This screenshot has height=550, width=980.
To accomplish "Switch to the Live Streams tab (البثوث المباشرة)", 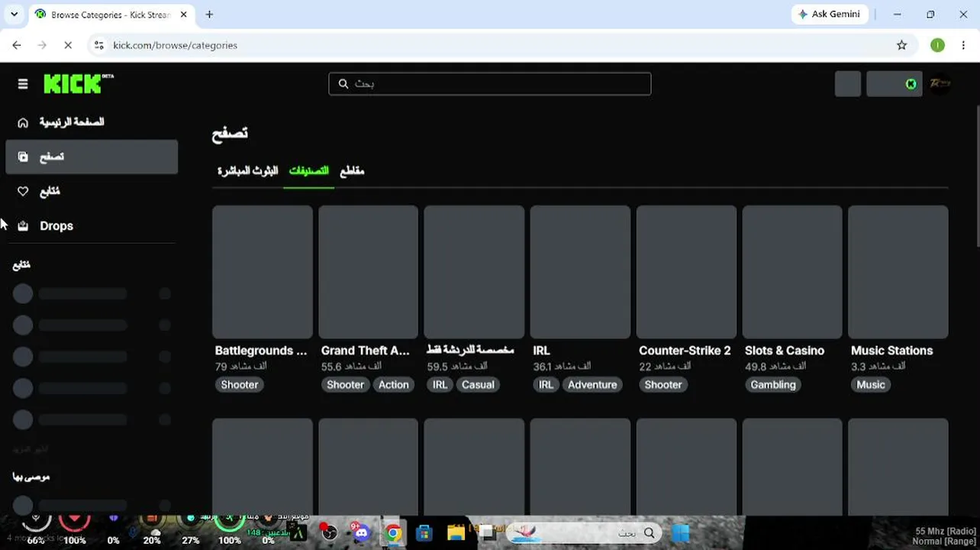I will 248,171.
